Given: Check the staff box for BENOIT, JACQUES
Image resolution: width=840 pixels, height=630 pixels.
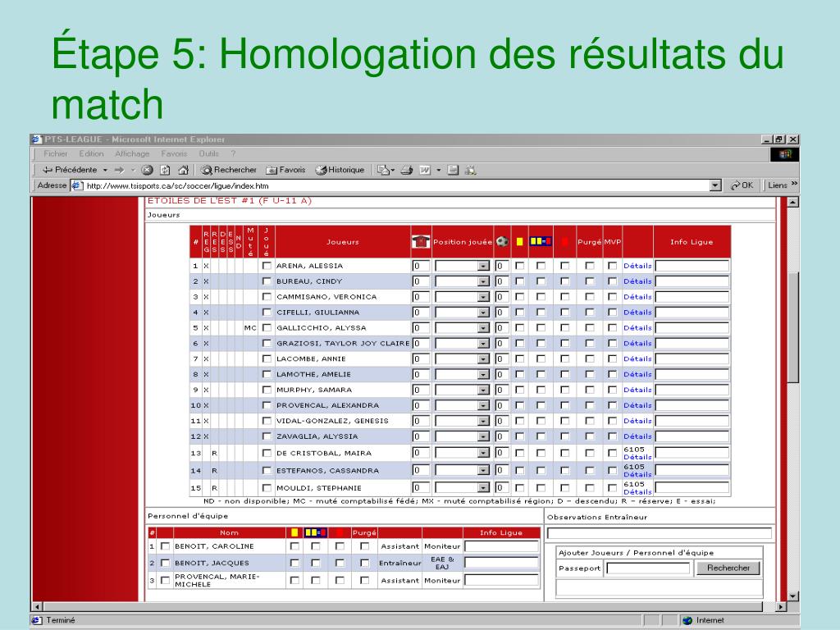Looking at the screenshot, I should click(x=165, y=563).
